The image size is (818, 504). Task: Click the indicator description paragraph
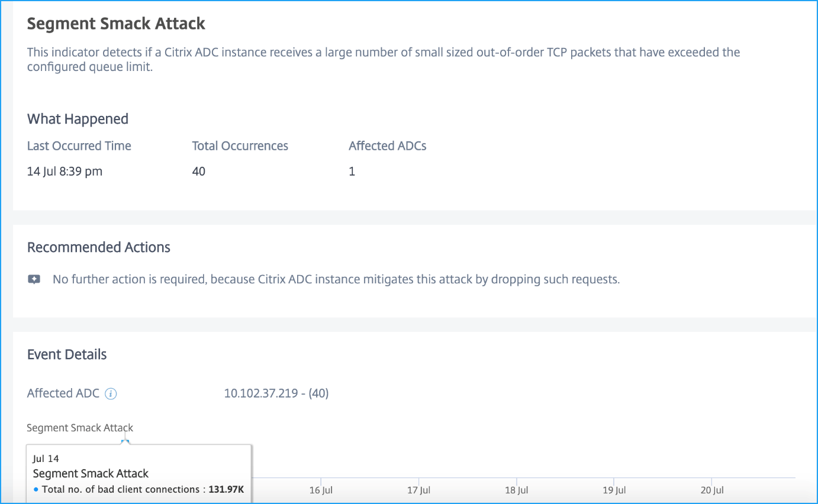click(x=384, y=60)
